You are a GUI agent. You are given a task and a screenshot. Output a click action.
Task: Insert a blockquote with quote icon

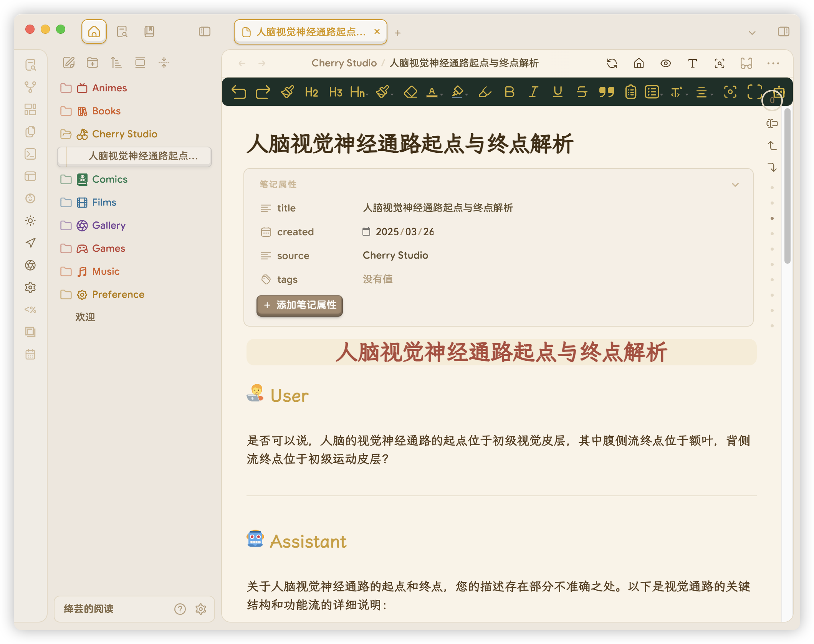(x=606, y=92)
